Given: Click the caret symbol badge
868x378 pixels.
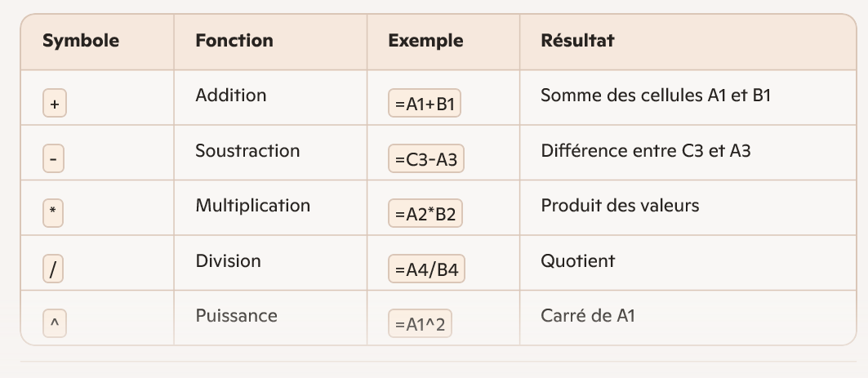Looking at the screenshot, I should click(54, 324).
